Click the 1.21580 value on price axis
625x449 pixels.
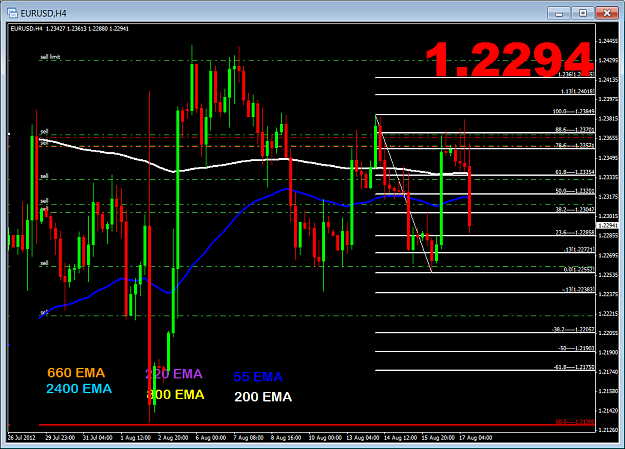tap(608, 391)
